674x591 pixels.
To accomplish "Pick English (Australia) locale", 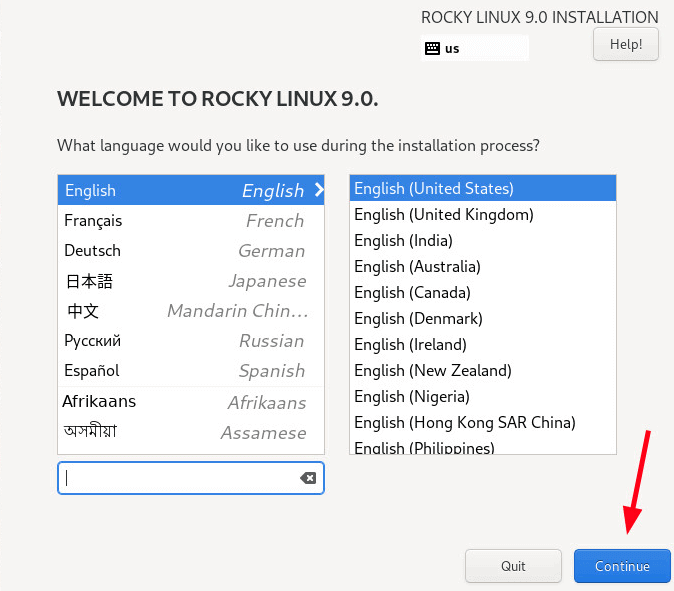I will tap(483, 266).
